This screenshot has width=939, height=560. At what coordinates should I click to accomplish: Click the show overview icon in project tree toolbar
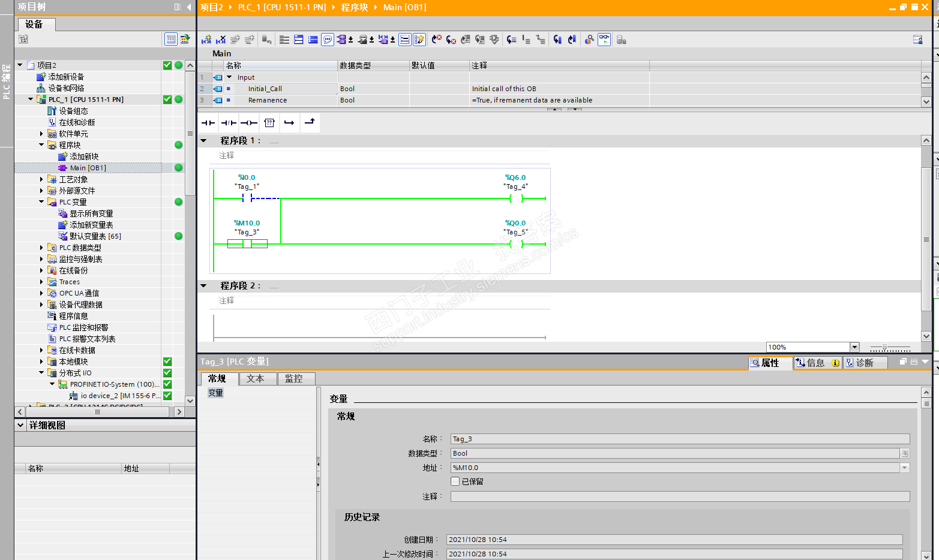point(185,39)
